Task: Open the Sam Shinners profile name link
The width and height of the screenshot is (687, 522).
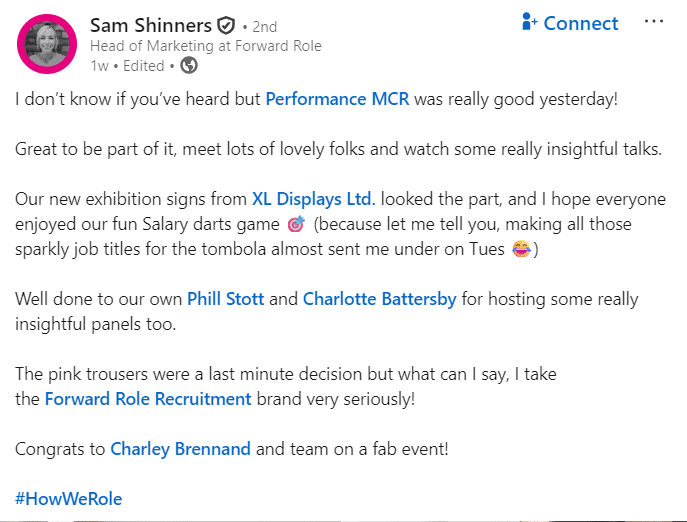Action: pos(151,25)
